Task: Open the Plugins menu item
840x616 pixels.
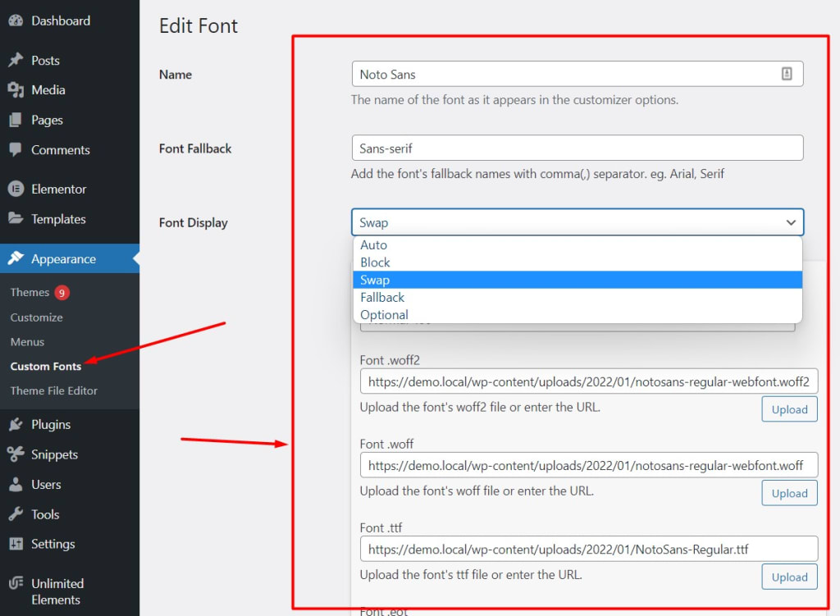Action: coord(51,425)
